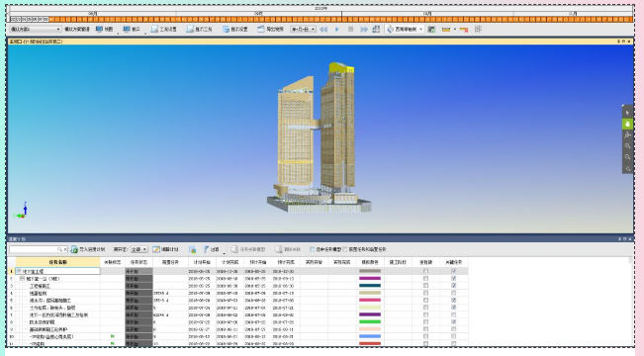
Task: Select the green hand pan tool
Action: [x=627, y=124]
